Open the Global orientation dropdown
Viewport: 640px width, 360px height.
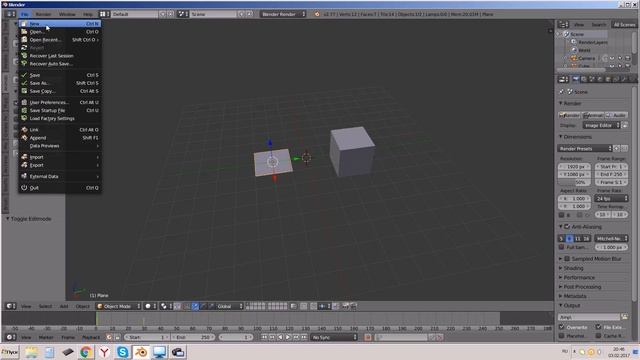tap(230, 306)
